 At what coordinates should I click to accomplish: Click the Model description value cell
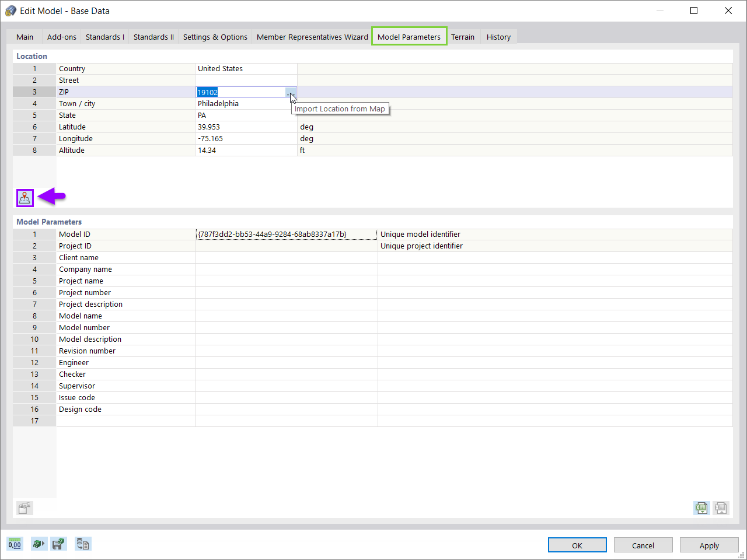coord(287,339)
